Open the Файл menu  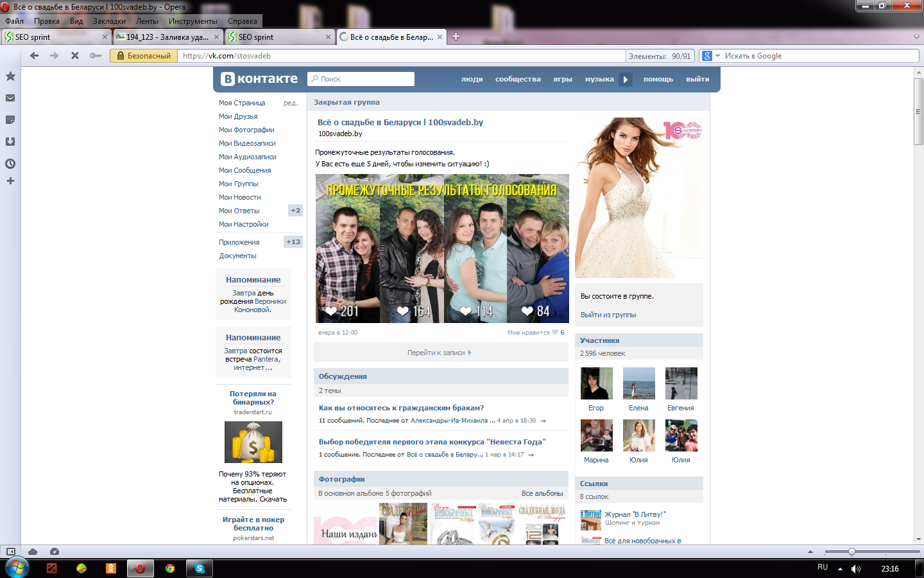pos(14,21)
